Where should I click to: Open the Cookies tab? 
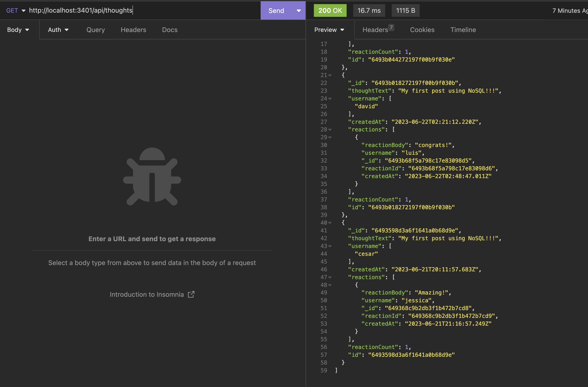click(x=422, y=30)
